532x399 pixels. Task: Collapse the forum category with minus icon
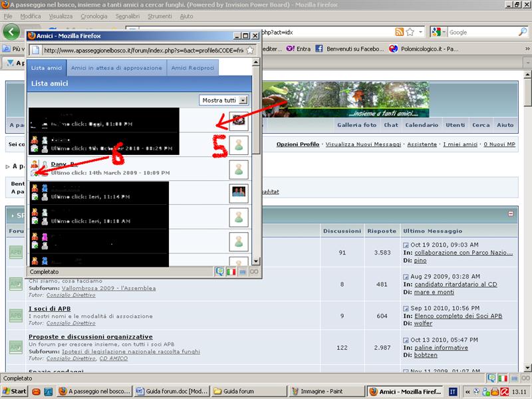point(511,213)
